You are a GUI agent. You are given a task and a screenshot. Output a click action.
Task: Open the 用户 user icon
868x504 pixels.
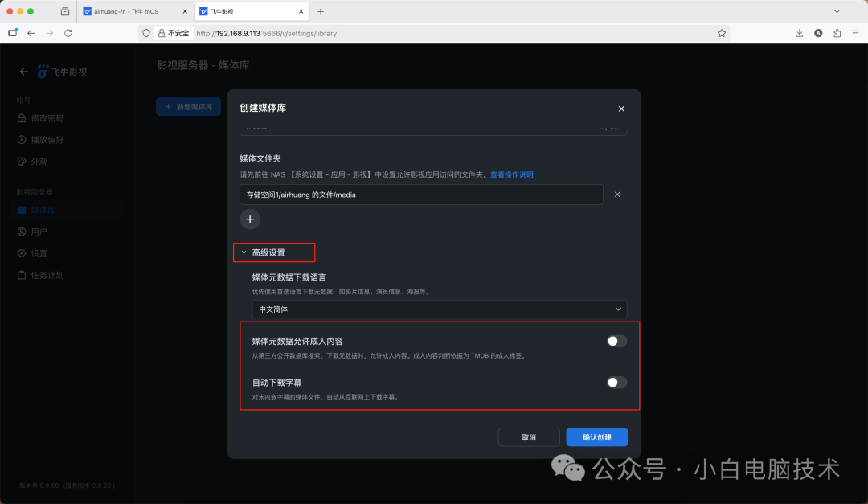click(22, 231)
